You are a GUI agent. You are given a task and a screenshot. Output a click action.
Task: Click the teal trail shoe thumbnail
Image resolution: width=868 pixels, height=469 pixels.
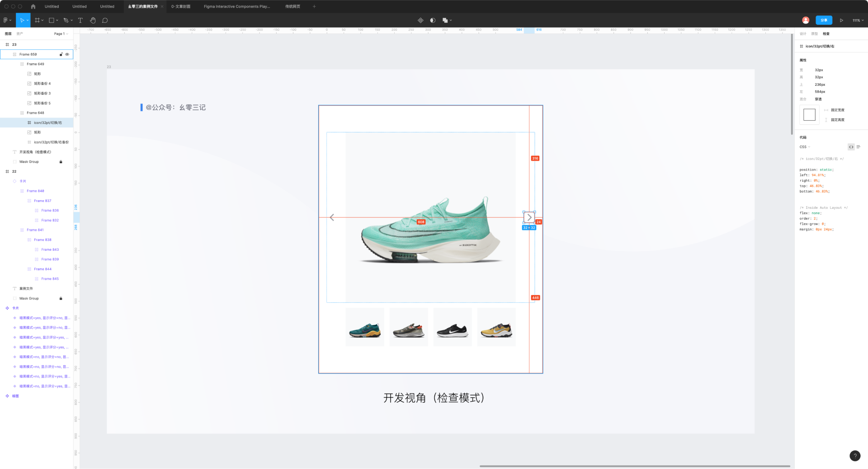tap(365, 327)
